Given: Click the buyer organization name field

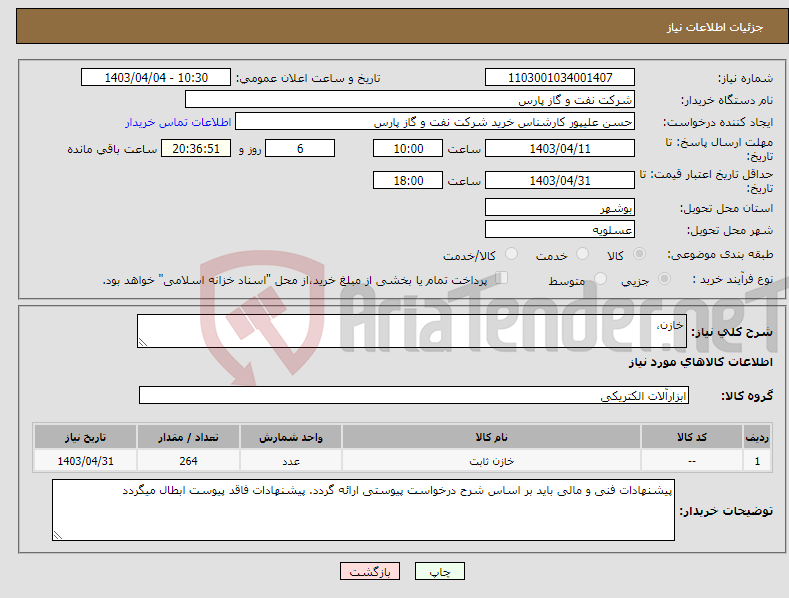Looking at the screenshot, I should tap(410, 100).
